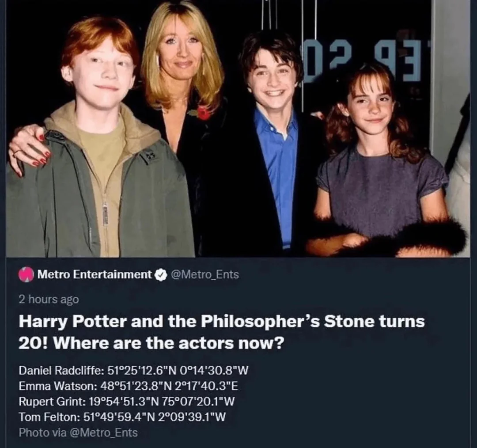Open the Metro Entertainment account name

tap(95, 274)
